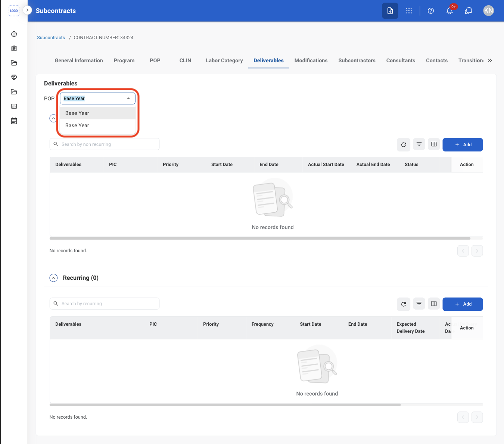
Task: Add a non recurring deliverable
Action: 463,145
